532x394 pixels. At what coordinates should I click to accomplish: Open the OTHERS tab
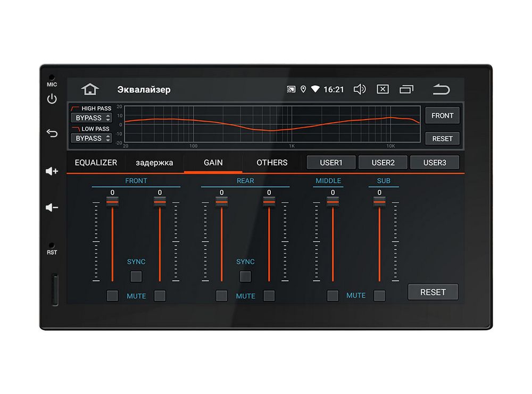click(272, 163)
